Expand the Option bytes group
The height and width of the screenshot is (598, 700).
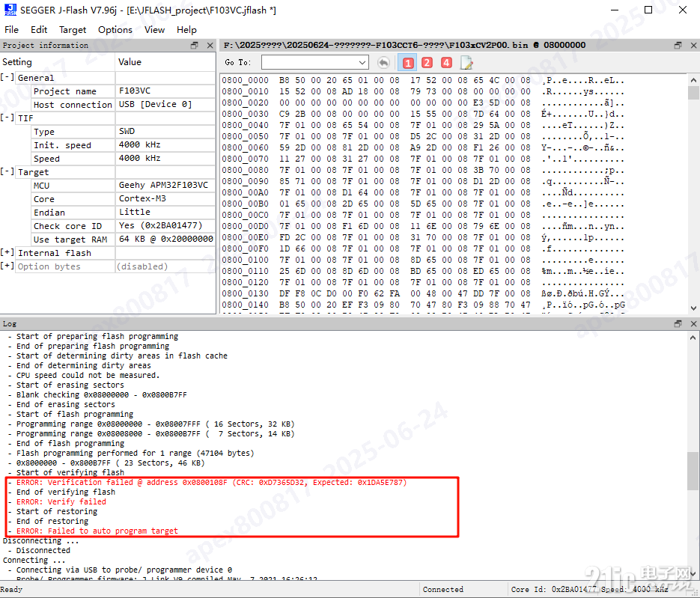tap(7, 266)
